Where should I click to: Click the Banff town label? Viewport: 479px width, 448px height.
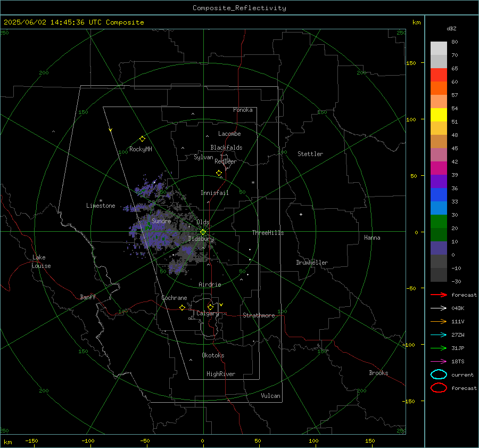click(x=88, y=297)
